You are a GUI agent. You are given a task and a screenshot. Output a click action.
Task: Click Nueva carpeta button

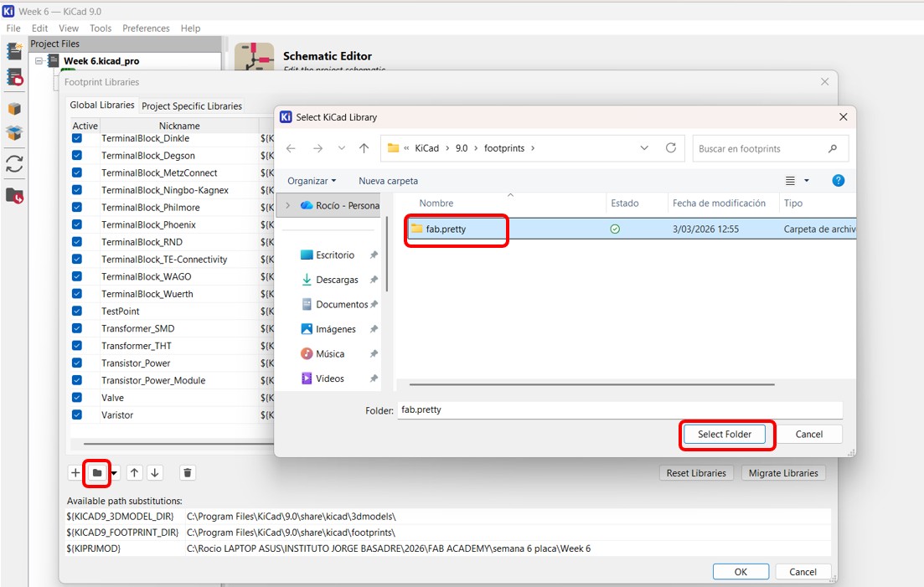point(389,181)
